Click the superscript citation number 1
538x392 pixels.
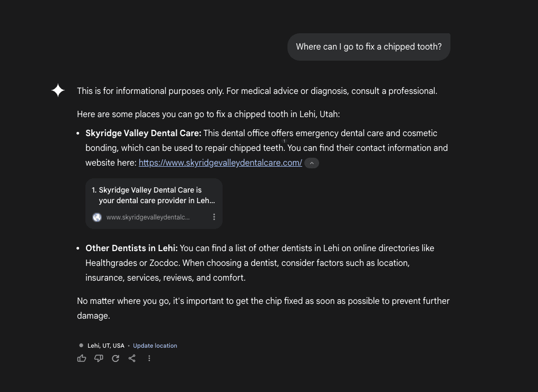[284, 141]
